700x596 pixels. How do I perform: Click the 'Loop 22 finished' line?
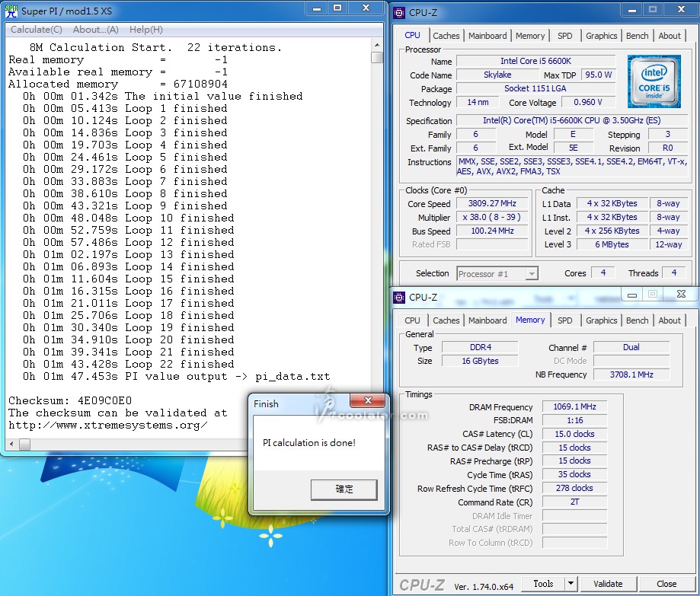128,364
